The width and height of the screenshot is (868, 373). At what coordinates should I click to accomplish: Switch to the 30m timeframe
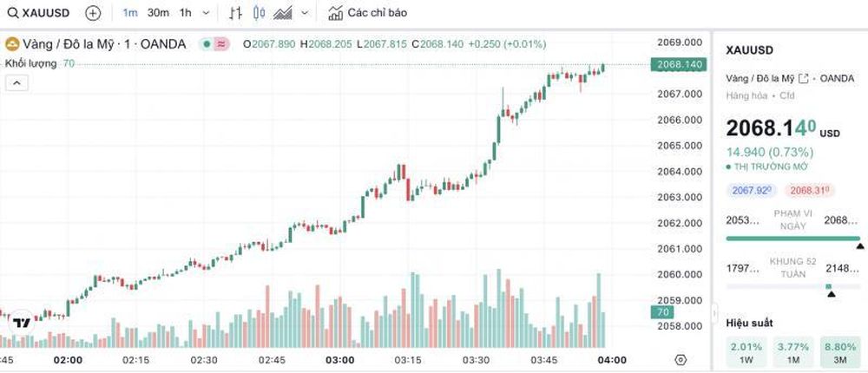[158, 13]
